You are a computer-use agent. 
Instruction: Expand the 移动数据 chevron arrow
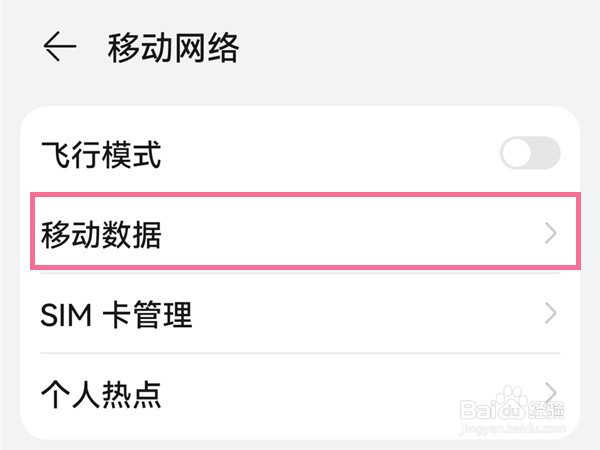click(550, 234)
